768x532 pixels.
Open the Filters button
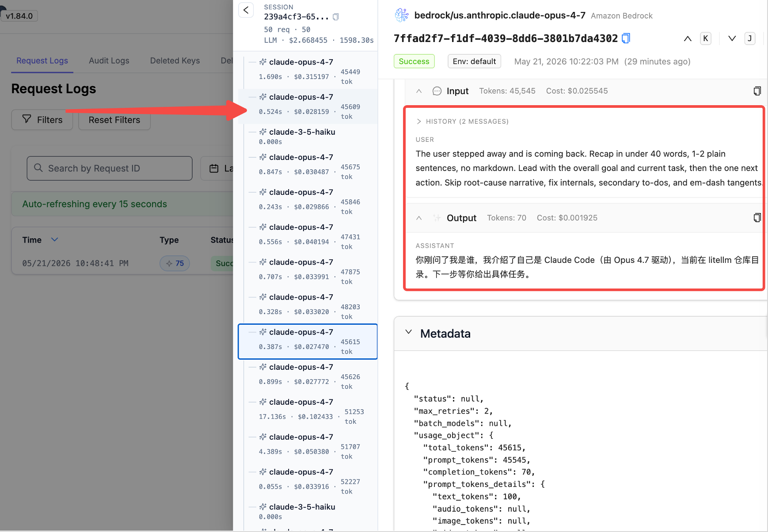pos(42,120)
